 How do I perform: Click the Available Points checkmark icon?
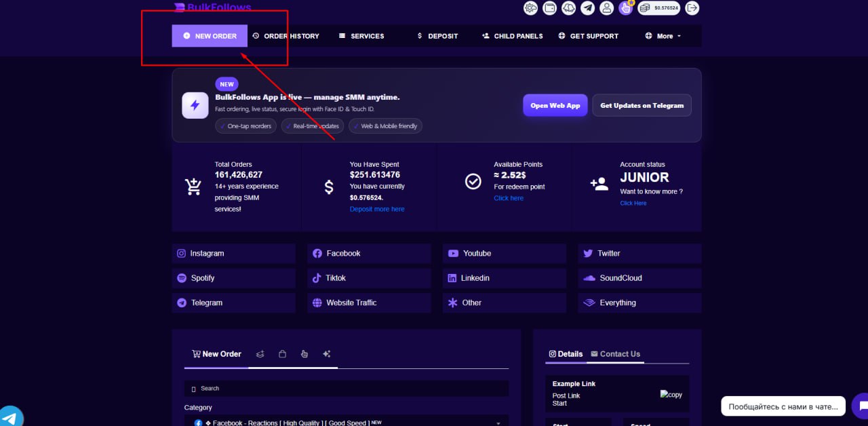tap(473, 182)
